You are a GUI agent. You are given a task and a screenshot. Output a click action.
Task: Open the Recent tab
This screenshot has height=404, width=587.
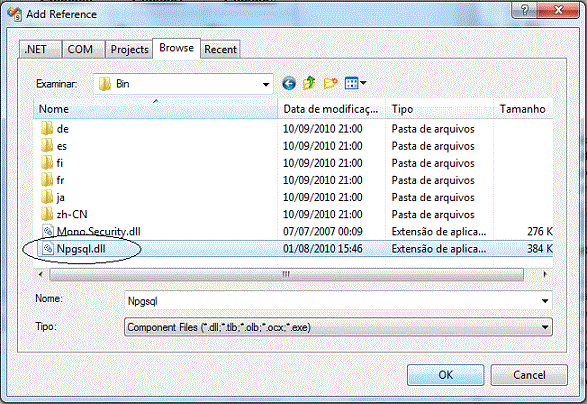pyautogui.click(x=220, y=49)
